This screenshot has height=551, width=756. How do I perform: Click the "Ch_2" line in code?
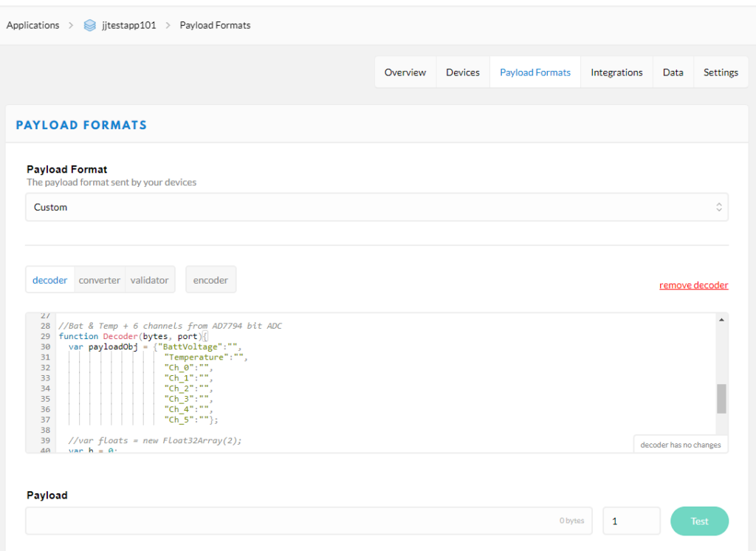(188, 389)
